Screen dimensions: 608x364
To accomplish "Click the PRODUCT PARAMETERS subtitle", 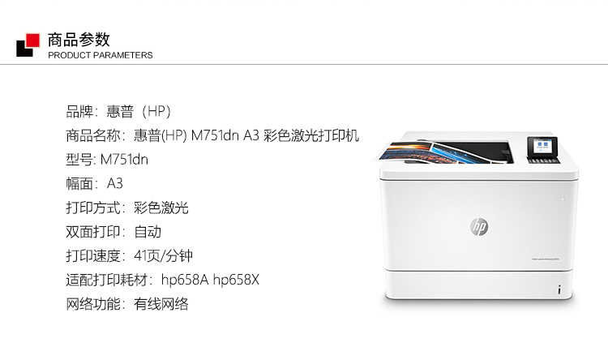I will [101, 55].
